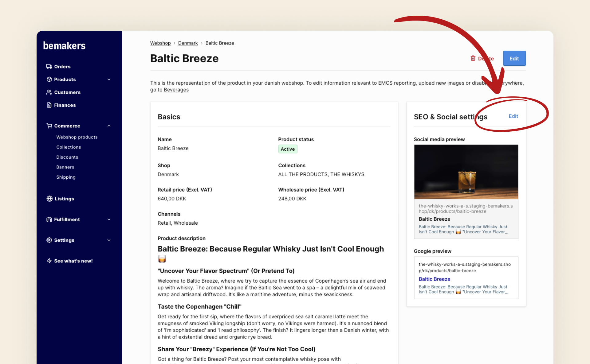Click the social media preview image

click(x=466, y=172)
